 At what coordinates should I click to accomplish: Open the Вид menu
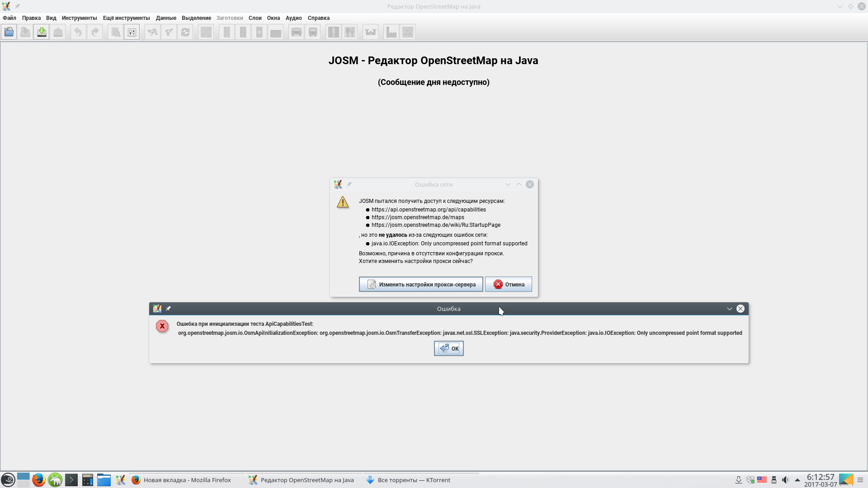(51, 18)
